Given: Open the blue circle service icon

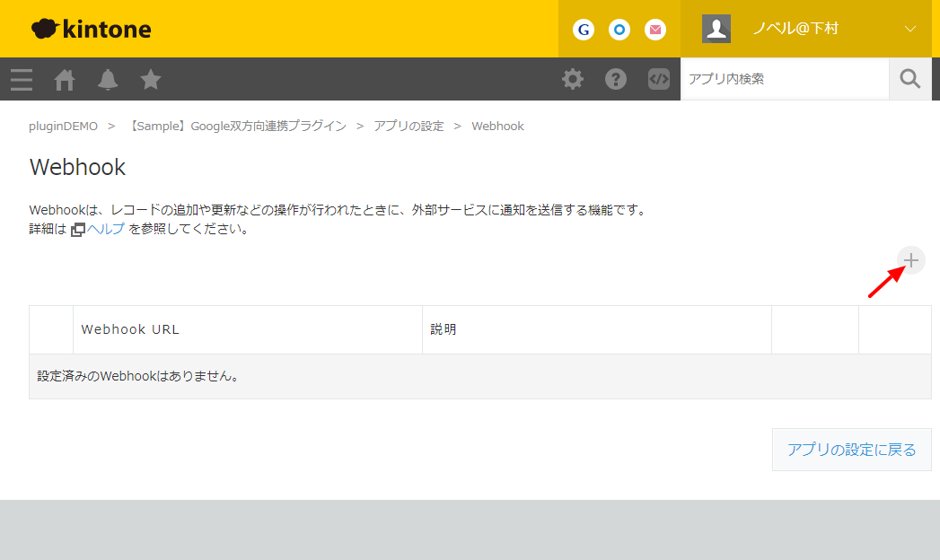Looking at the screenshot, I should [x=619, y=30].
